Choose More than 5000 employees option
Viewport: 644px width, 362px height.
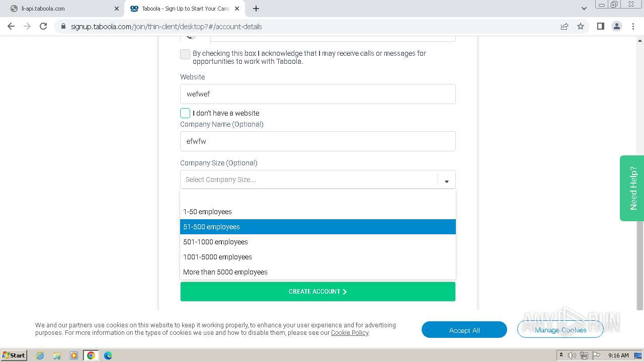click(x=318, y=272)
